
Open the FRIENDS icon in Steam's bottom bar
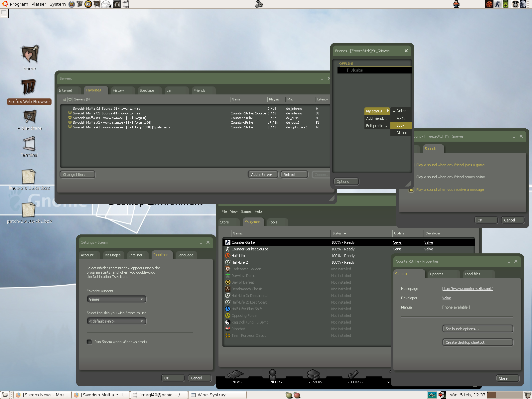(273, 375)
